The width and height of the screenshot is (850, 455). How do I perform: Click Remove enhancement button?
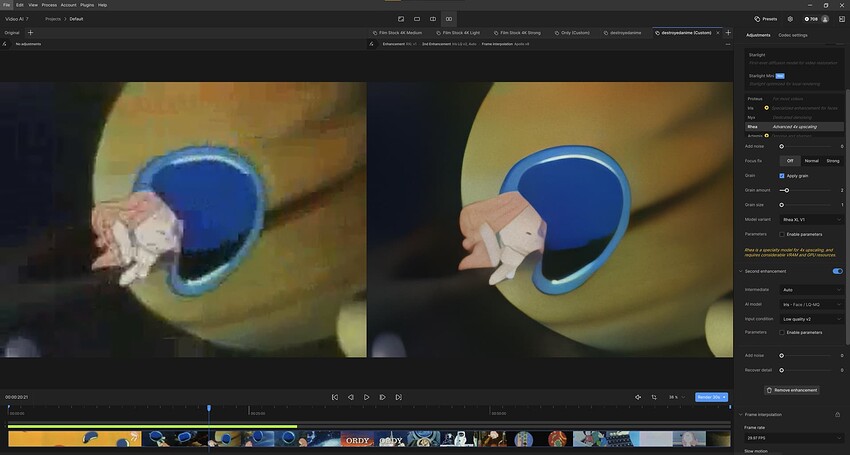click(791, 390)
